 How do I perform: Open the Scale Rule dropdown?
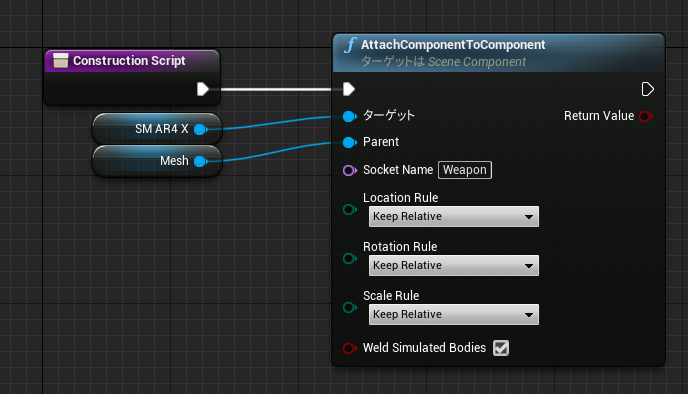click(454, 315)
